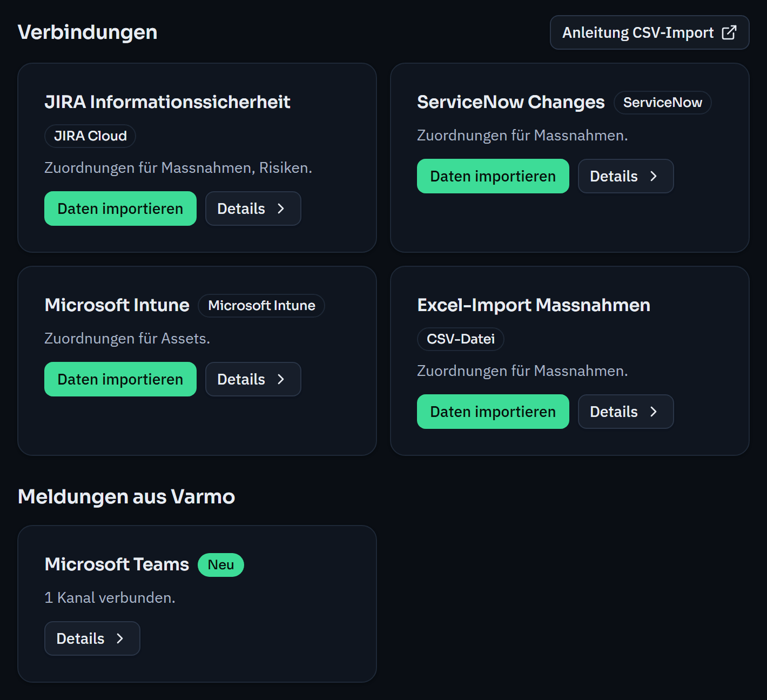Click the Microsoft Intune type badge
The width and height of the screenshot is (767, 700).
[x=261, y=306]
